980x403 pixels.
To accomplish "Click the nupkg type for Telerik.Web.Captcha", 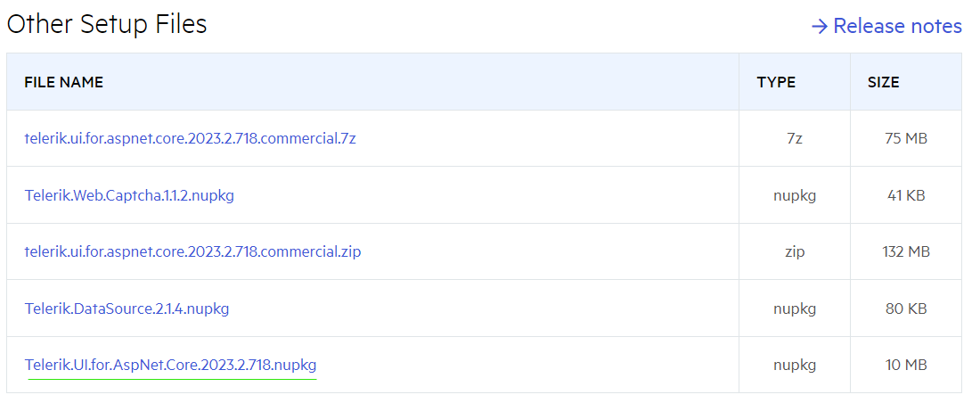I will tap(794, 195).
